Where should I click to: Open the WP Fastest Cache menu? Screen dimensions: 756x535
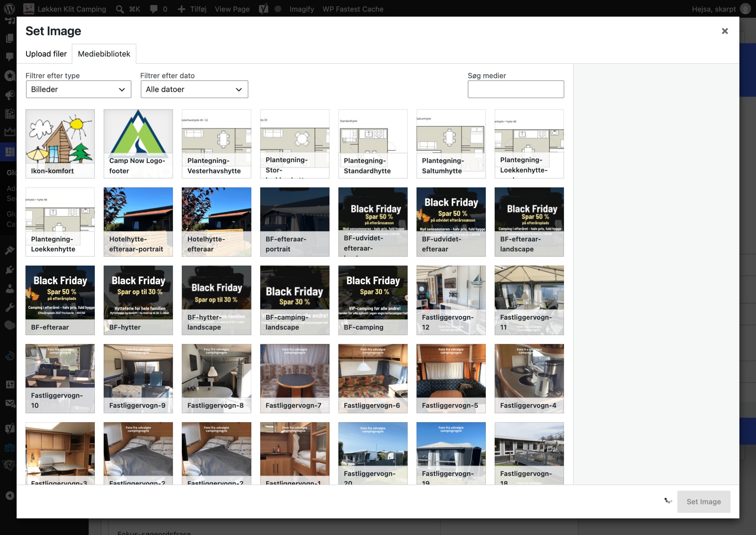coord(353,9)
